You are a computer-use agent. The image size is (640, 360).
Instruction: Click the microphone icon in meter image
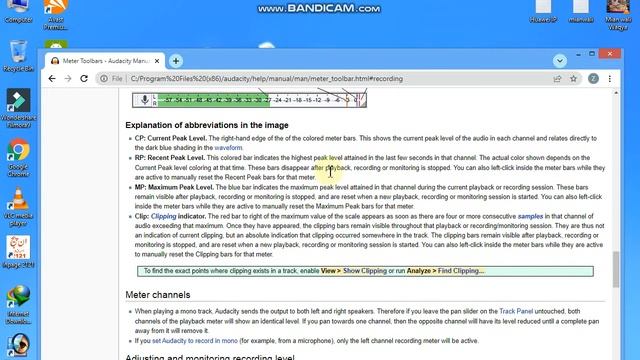[x=144, y=100]
